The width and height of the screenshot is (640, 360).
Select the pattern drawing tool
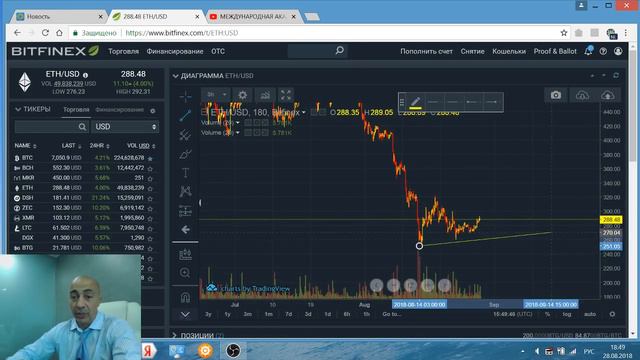click(x=185, y=191)
